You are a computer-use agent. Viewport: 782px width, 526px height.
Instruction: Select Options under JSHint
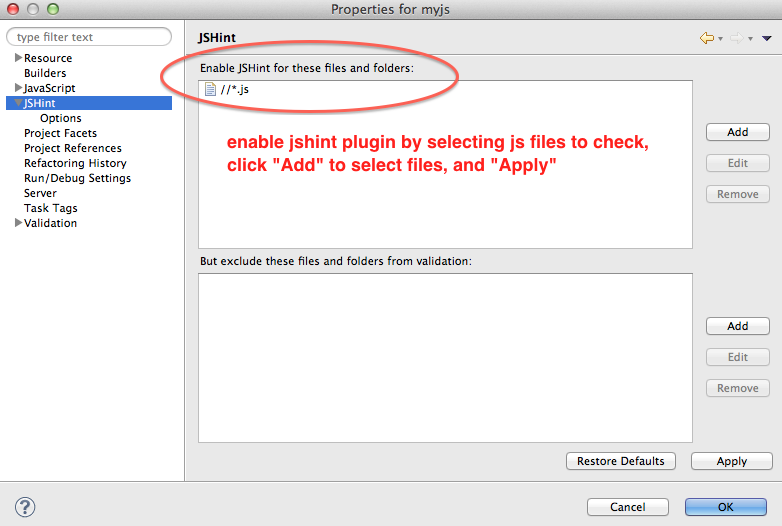61,118
